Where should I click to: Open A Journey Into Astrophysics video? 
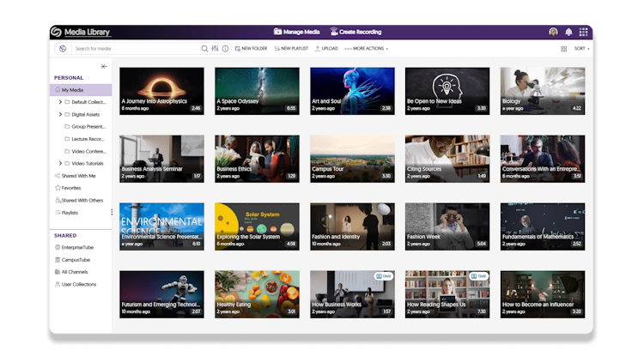pos(161,91)
